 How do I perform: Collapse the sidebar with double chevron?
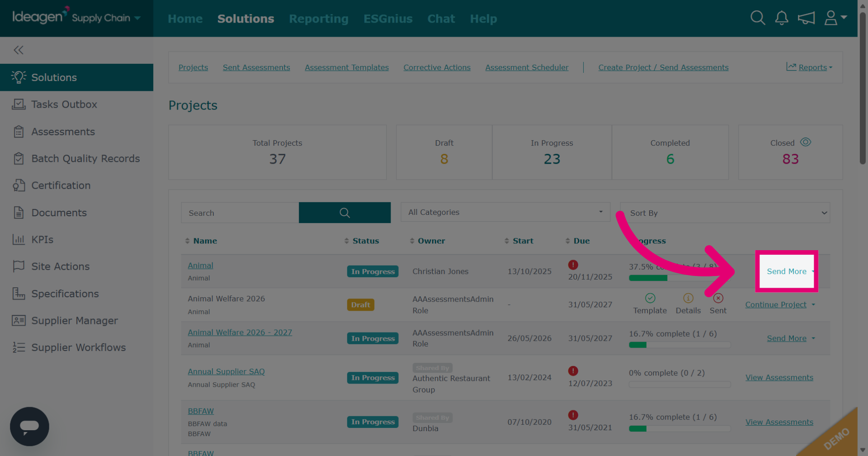click(x=19, y=50)
